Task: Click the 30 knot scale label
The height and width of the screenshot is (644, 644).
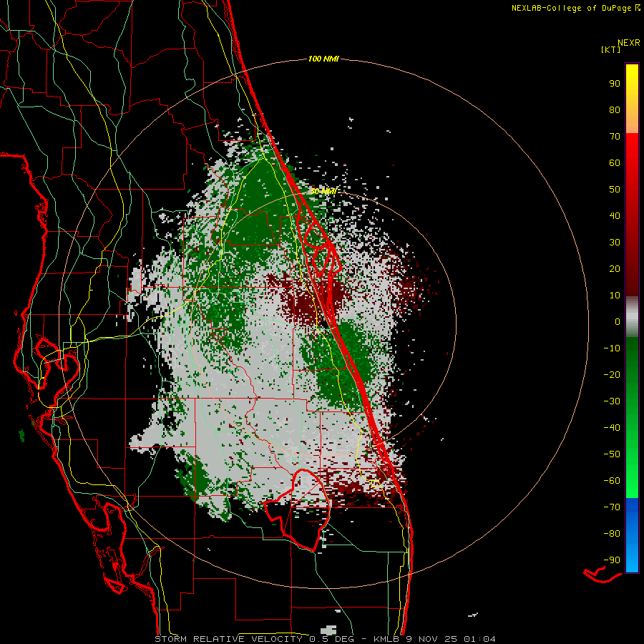Action: pos(615,243)
